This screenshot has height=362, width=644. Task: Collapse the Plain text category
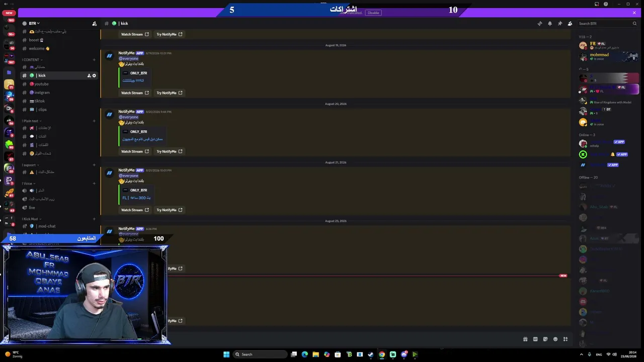tap(32, 121)
